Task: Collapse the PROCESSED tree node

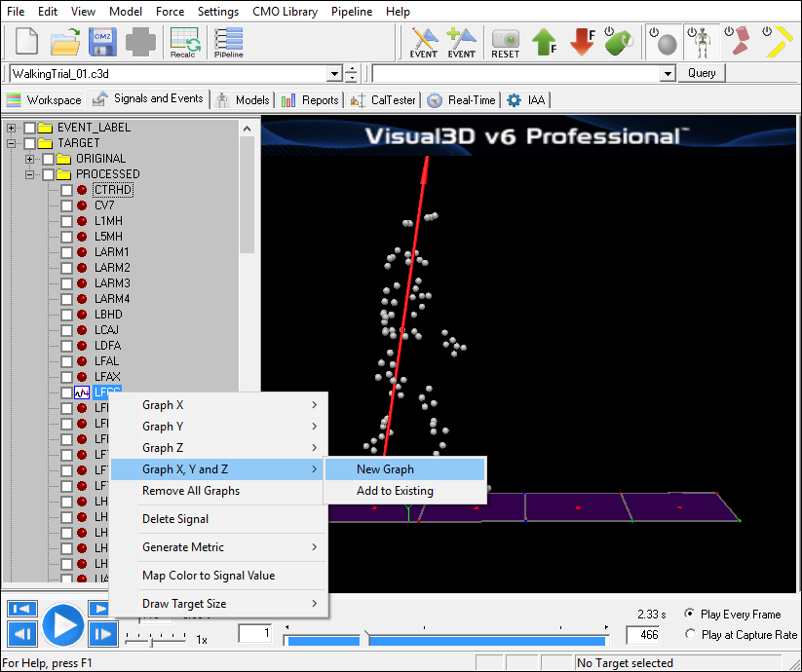Action: 29,174
